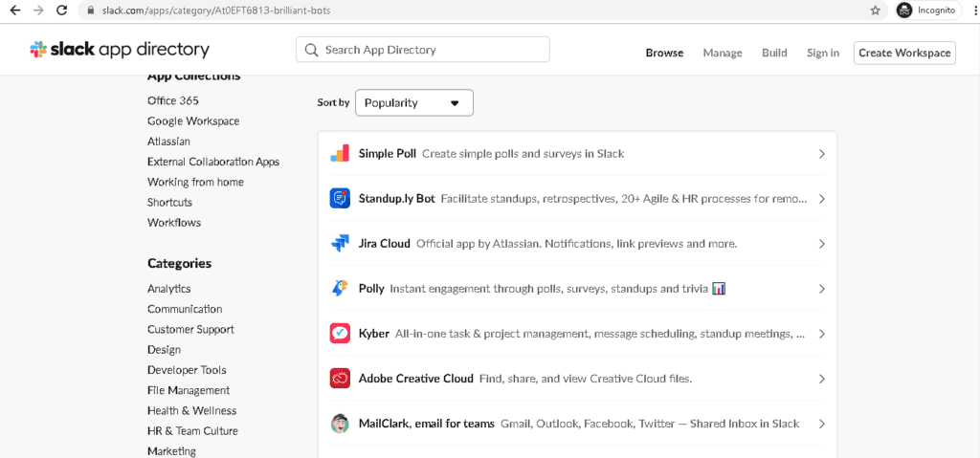The height and width of the screenshot is (458, 980).
Task: Click the browser address bar URL
Action: pyautogui.click(x=217, y=11)
